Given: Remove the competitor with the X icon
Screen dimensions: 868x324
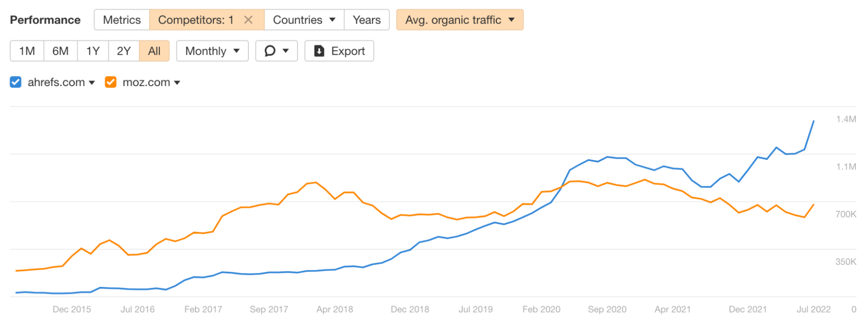Looking at the screenshot, I should [x=248, y=20].
